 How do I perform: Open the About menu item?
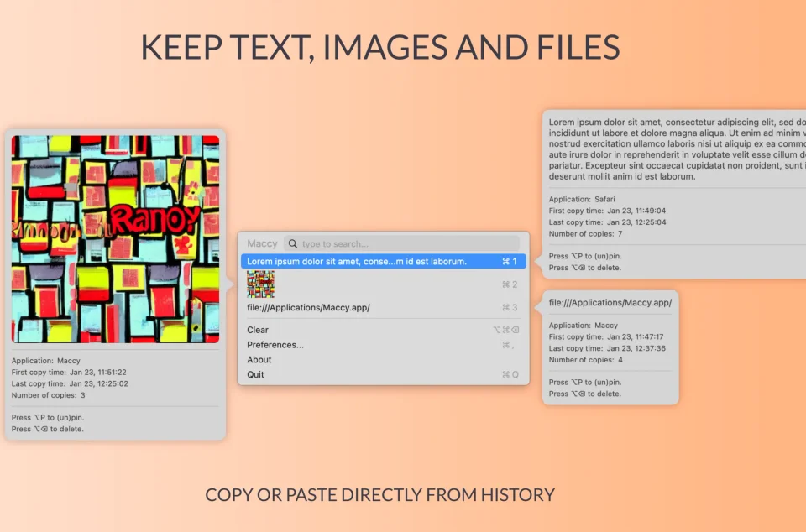384,359
